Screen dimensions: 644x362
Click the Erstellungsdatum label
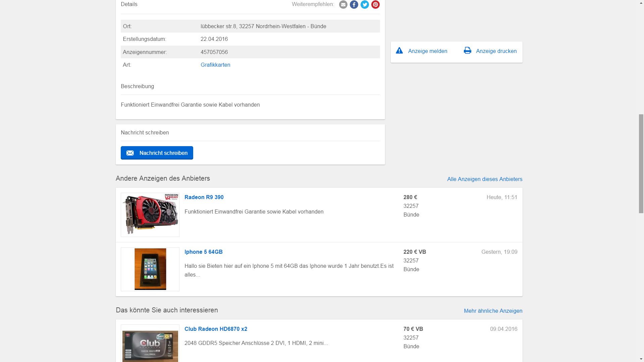click(144, 39)
